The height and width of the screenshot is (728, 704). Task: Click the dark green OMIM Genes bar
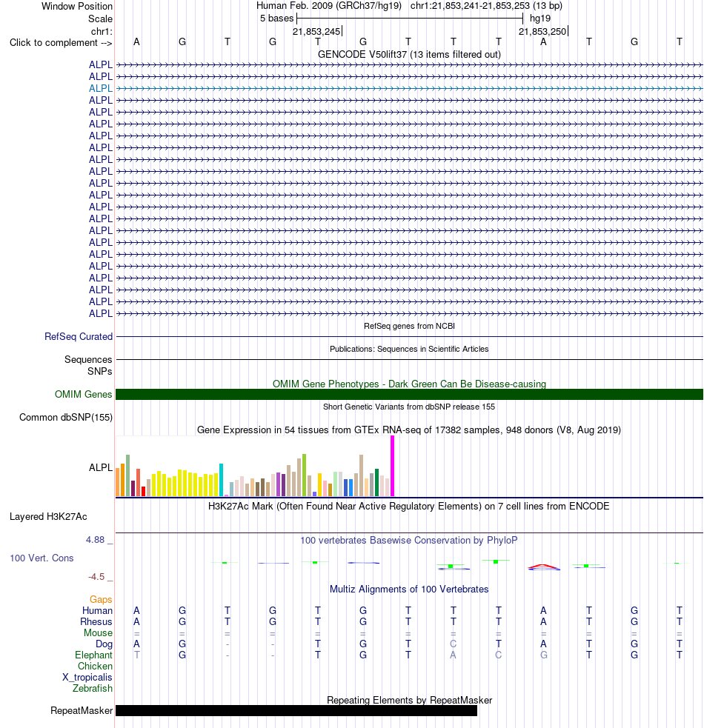coord(409,394)
